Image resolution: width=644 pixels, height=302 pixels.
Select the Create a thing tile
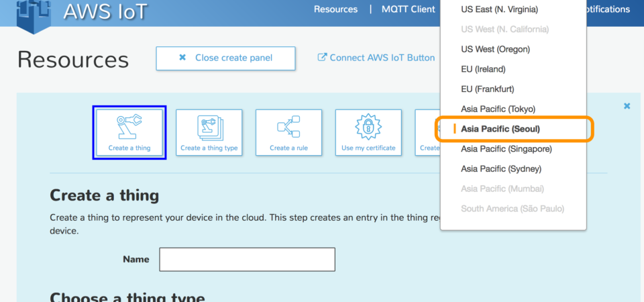click(129, 132)
